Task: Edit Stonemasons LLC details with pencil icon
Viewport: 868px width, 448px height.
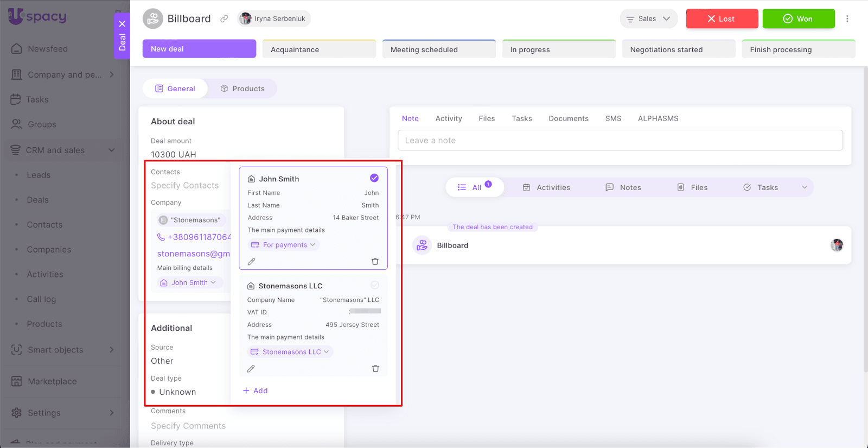Action: [251, 369]
